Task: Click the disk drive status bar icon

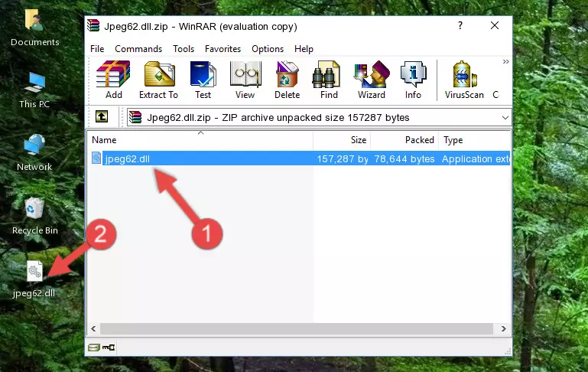Action: tap(94, 348)
